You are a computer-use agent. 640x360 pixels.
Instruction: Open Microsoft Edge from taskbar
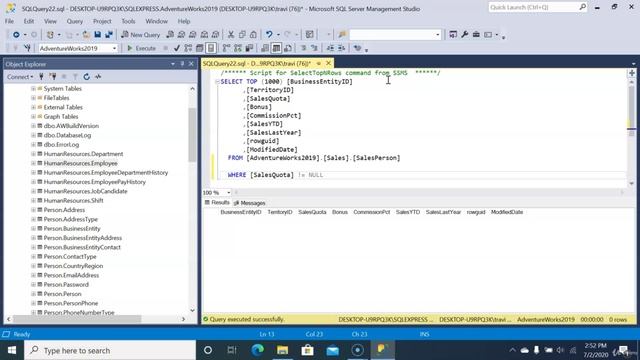(x=258, y=350)
